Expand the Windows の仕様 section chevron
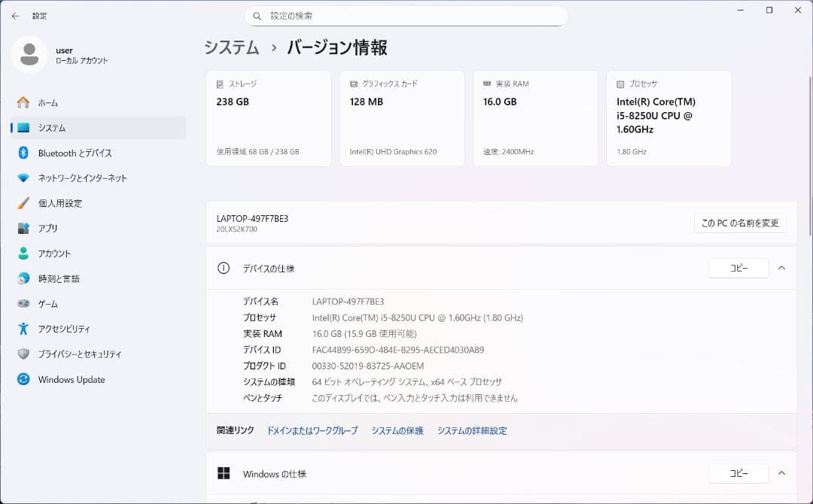Screen dimensions: 813x504 pos(781,473)
